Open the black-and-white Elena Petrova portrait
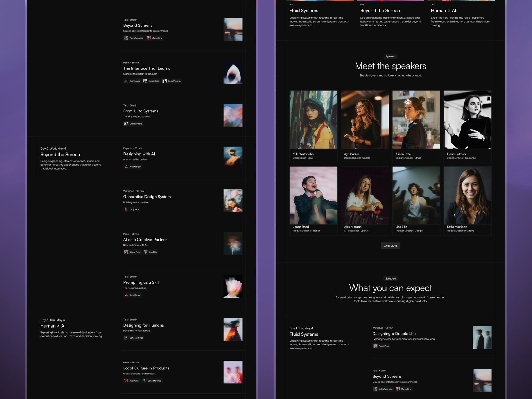 pyautogui.click(x=468, y=119)
